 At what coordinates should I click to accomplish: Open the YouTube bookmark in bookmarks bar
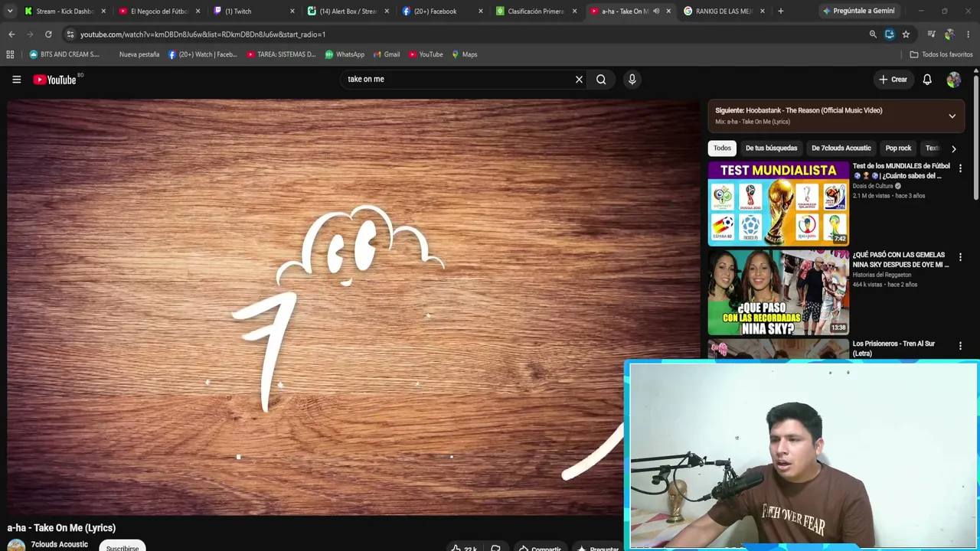(426, 54)
